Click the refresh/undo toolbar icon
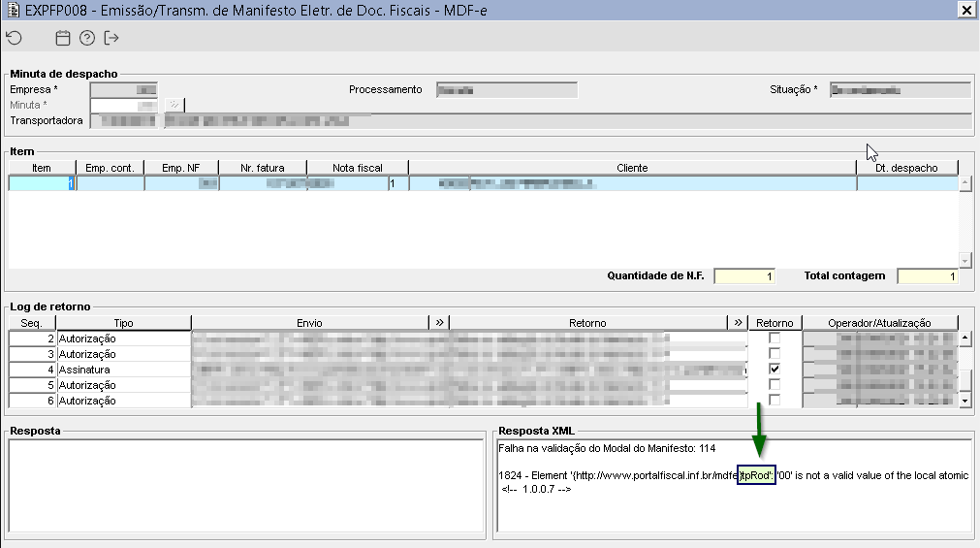980x548 pixels. (x=15, y=38)
